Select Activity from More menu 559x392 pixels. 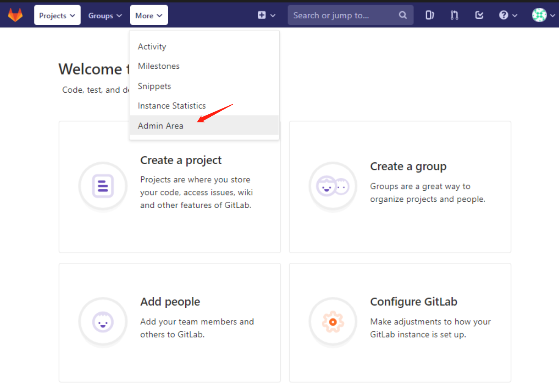[x=204, y=46]
